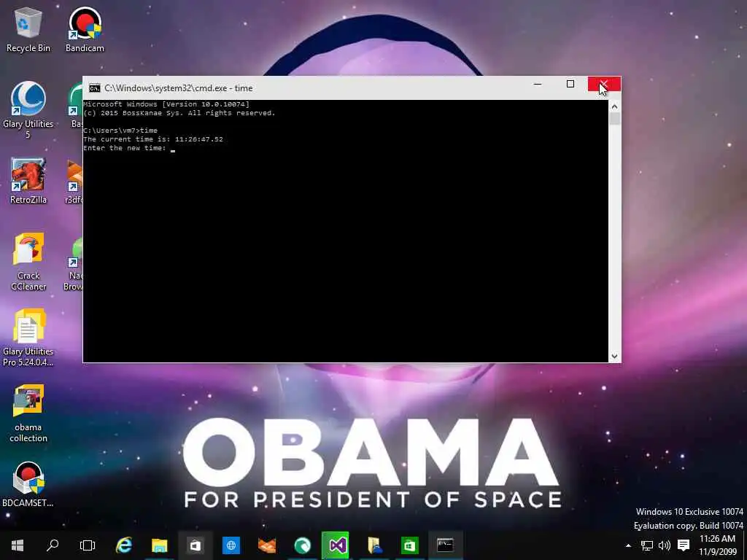Open the Recycle Bin desktop icon
The height and width of the screenshot is (560, 747).
tap(28, 30)
